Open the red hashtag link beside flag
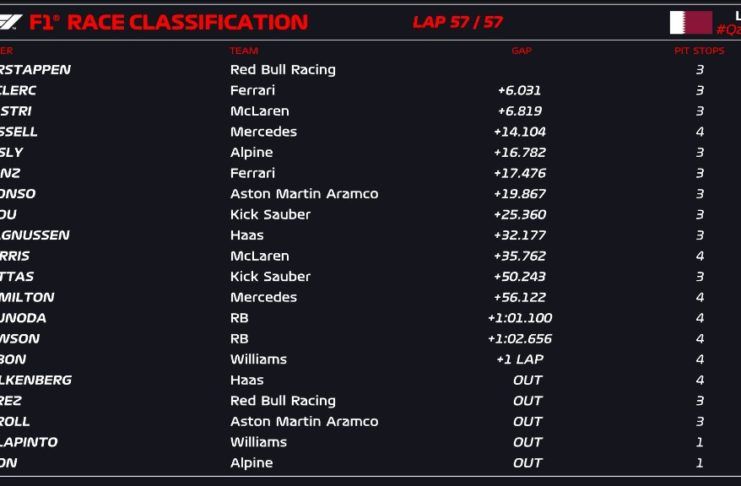This screenshot has height=486, width=741. pos(727,30)
